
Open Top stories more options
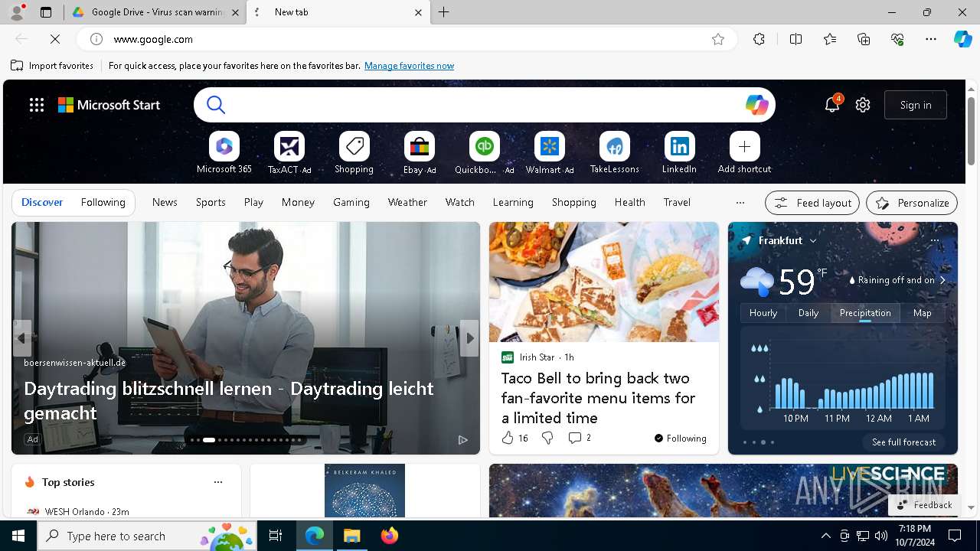[218, 482]
